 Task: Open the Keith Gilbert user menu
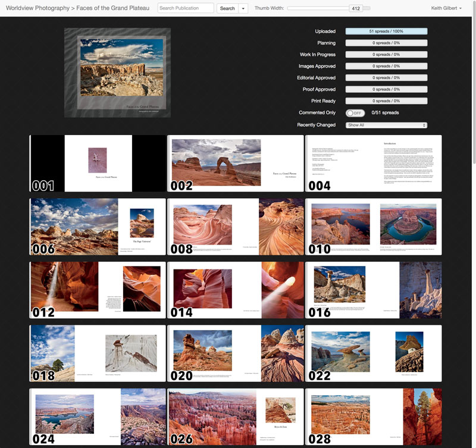(x=446, y=8)
